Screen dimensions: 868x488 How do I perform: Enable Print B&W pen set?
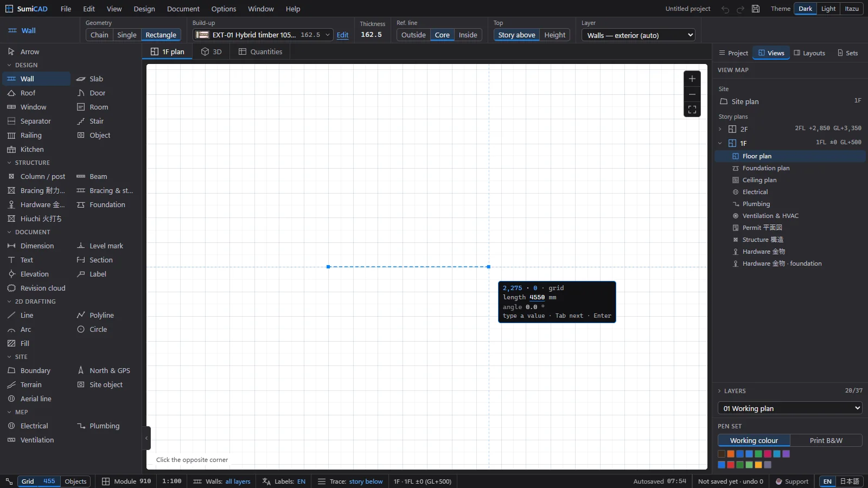pyautogui.click(x=826, y=441)
